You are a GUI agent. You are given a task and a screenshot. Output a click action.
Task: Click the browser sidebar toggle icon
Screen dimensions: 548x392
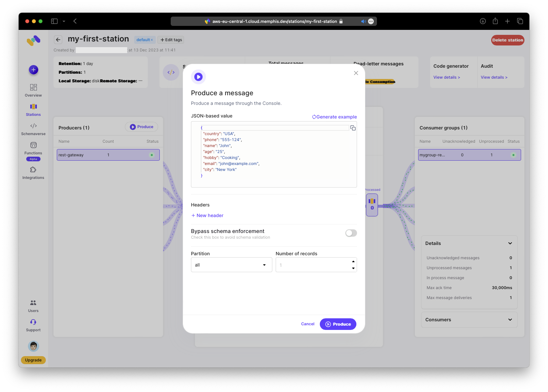(x=54, y=21)
